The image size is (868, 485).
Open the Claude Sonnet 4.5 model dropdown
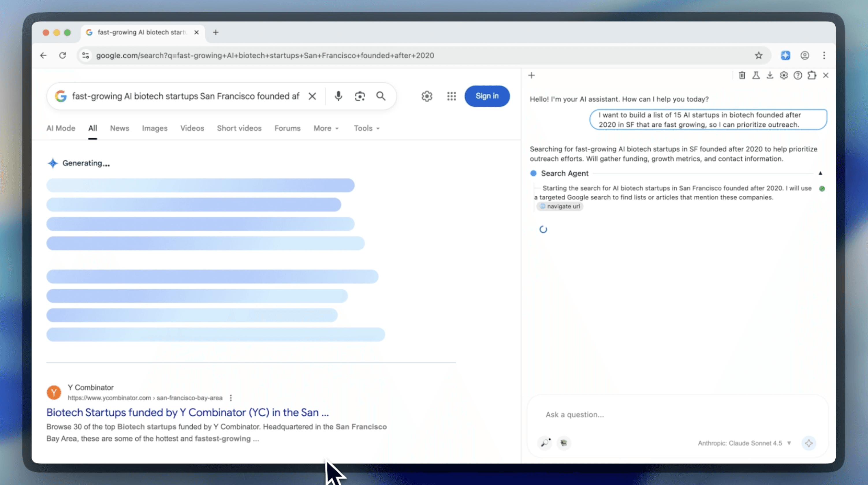tap(744, 443)
